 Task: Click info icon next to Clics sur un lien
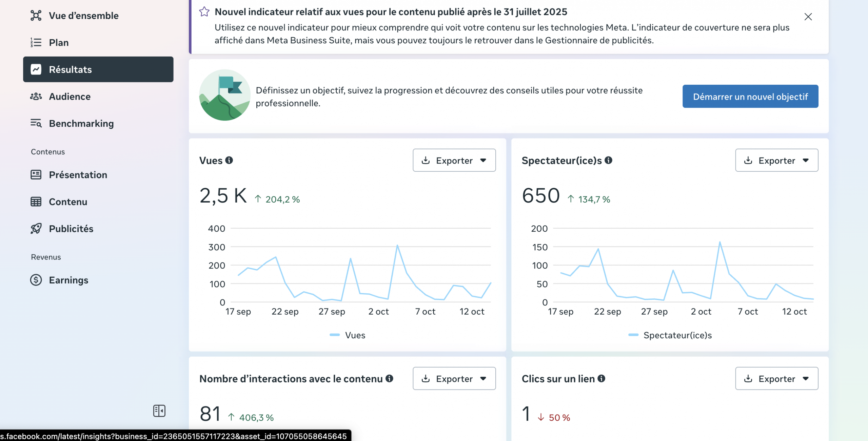(x=601, y=378)
